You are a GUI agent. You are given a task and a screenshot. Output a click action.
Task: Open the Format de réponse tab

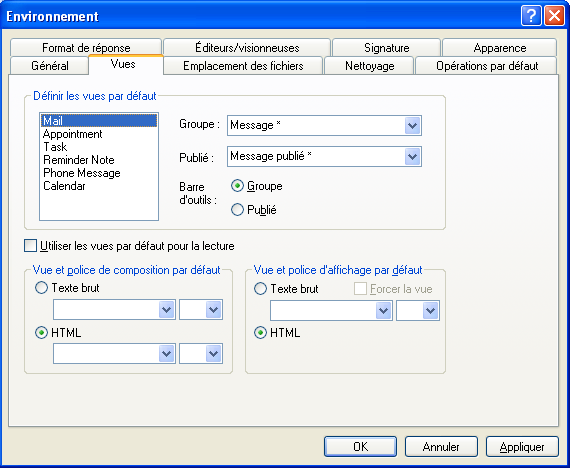click(86, 47)
